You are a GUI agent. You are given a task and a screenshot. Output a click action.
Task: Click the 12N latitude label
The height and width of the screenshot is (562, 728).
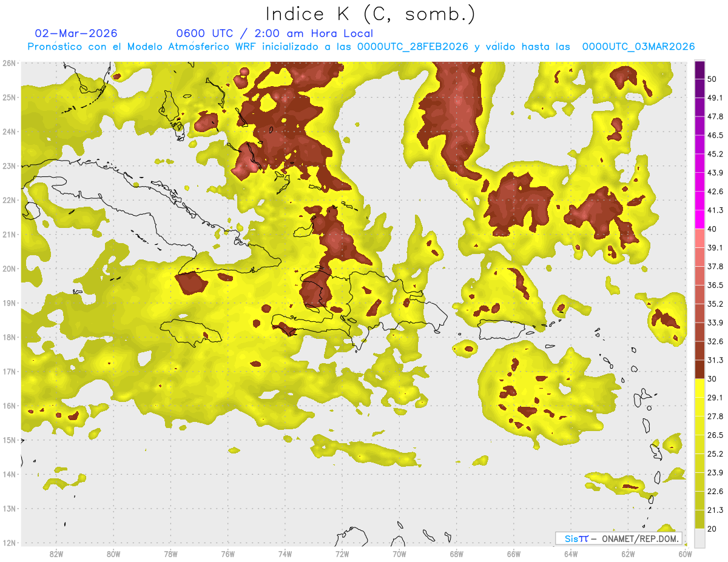coord(9,543)
